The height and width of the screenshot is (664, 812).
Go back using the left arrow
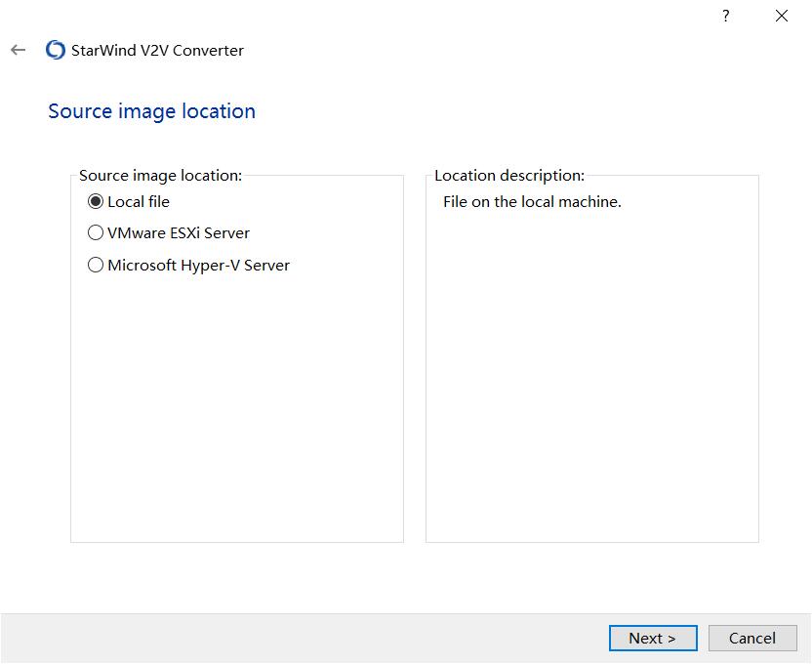pos(19,50)
